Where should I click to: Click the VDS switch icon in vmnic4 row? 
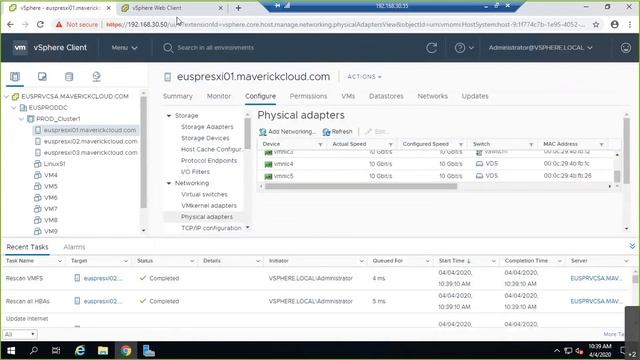coord(479,164)
